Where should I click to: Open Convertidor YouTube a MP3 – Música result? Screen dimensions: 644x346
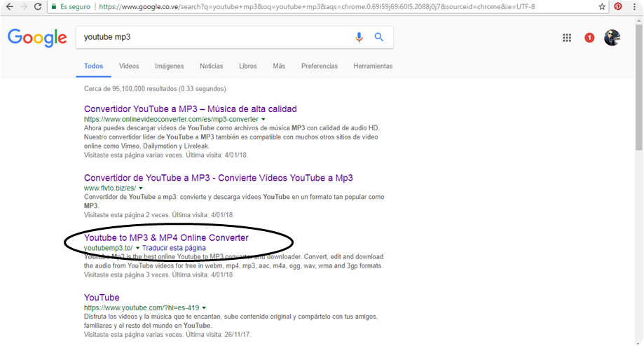click(190, 109)
